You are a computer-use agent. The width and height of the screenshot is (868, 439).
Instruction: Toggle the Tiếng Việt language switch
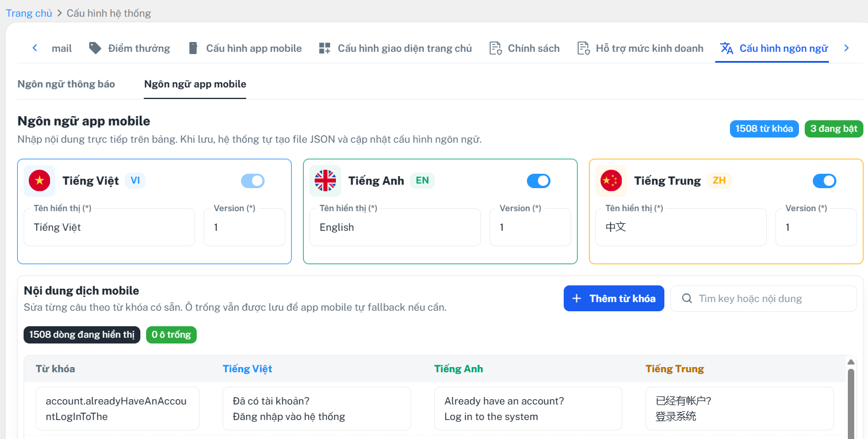[253, 181]
